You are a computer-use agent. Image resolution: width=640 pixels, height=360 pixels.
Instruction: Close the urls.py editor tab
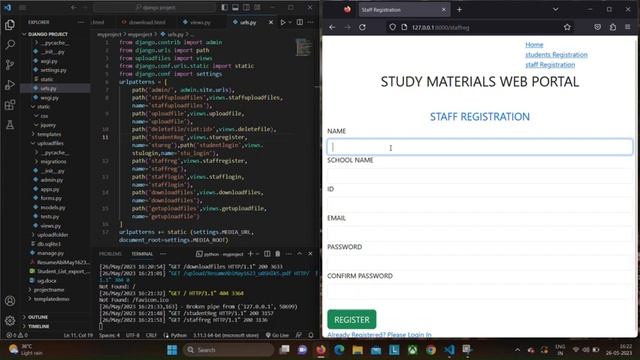click(x=271, y=22)
